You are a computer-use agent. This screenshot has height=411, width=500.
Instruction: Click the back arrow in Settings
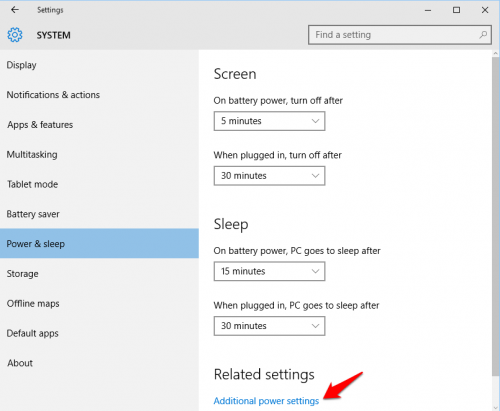click(15, 10)
